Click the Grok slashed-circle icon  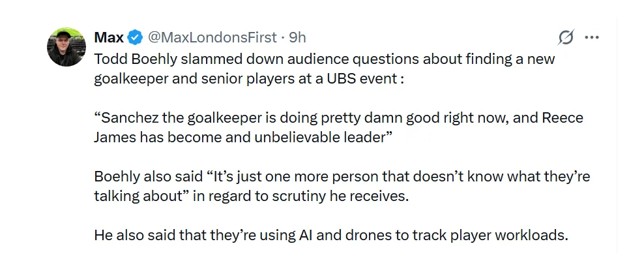click(x=566, y=38)
